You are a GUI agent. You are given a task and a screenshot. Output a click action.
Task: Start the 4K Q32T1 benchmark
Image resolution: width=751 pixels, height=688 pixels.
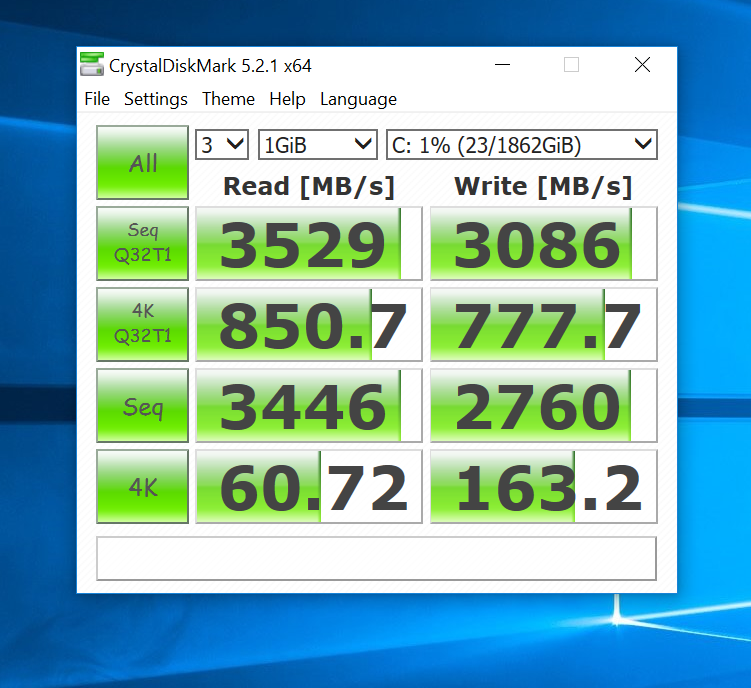[142, 324]
